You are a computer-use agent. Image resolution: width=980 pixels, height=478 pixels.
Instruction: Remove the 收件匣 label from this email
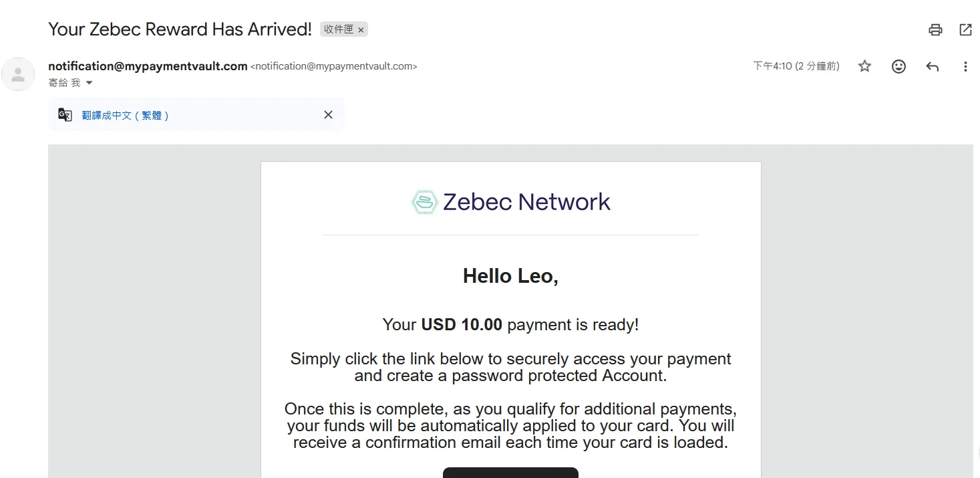pos(361,30)
